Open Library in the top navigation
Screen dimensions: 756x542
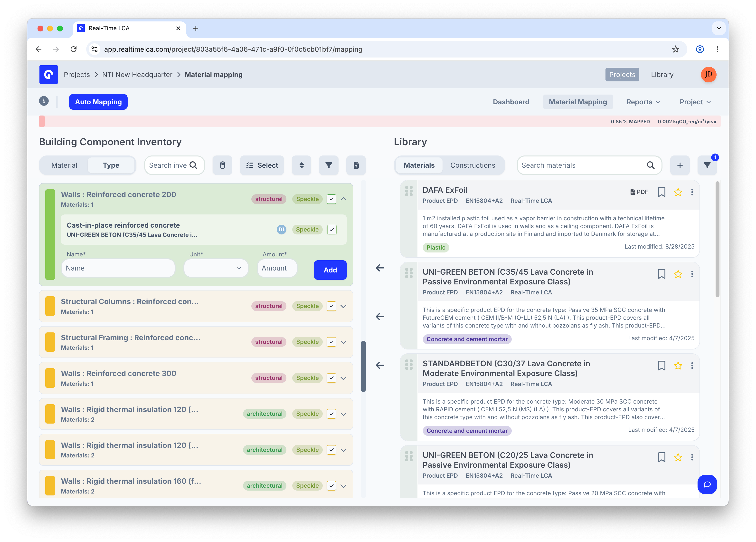tap(662, 74)
